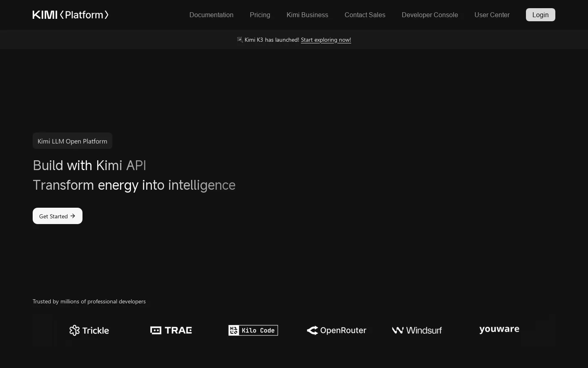The height and width of the screenshot is (368, 588).
Task: Visit the User Center
Action: [492, 15]
